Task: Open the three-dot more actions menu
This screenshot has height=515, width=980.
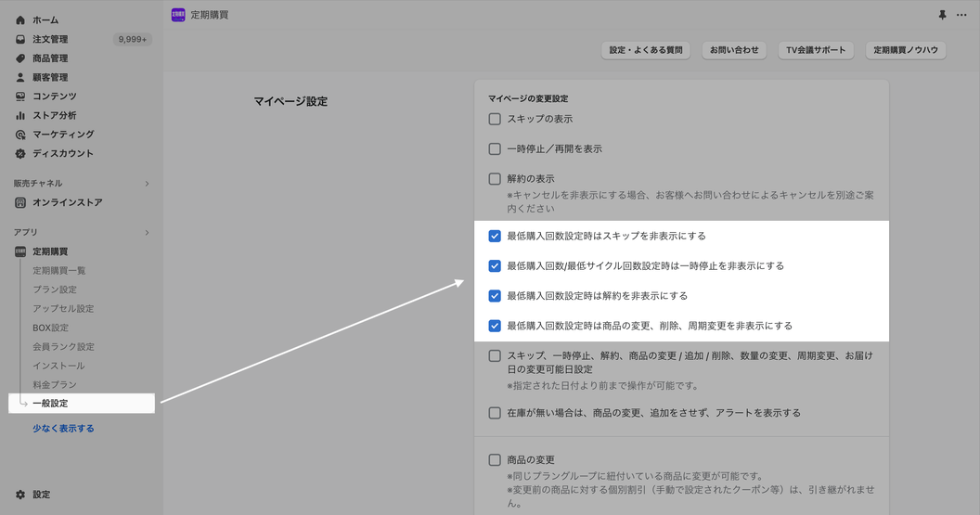Action: click(x=961, y=15)
